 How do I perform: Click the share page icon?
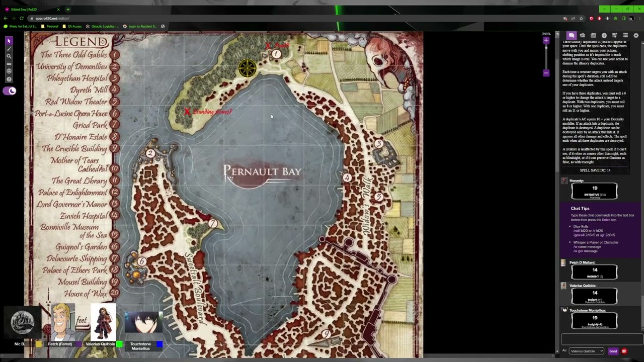573,19
